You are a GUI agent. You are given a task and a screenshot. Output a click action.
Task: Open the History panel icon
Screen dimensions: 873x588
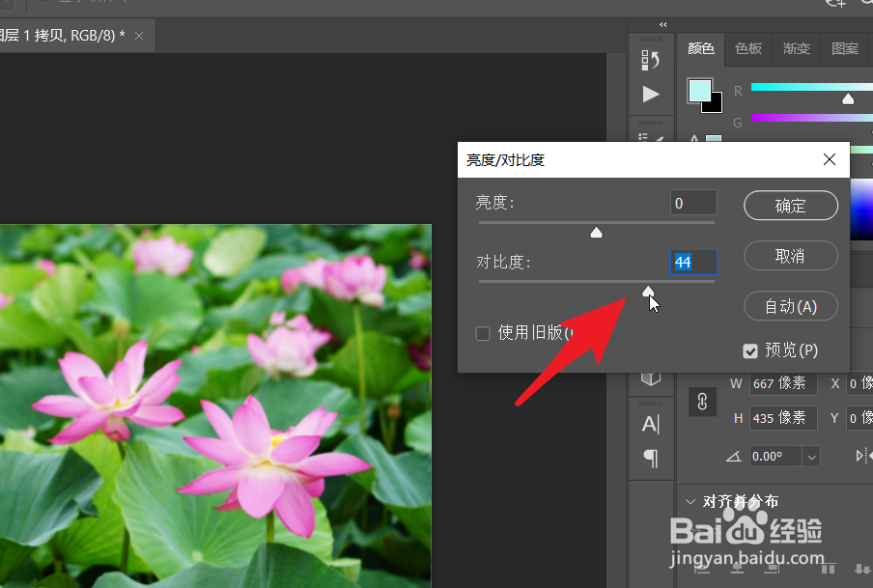coord(650,60)
